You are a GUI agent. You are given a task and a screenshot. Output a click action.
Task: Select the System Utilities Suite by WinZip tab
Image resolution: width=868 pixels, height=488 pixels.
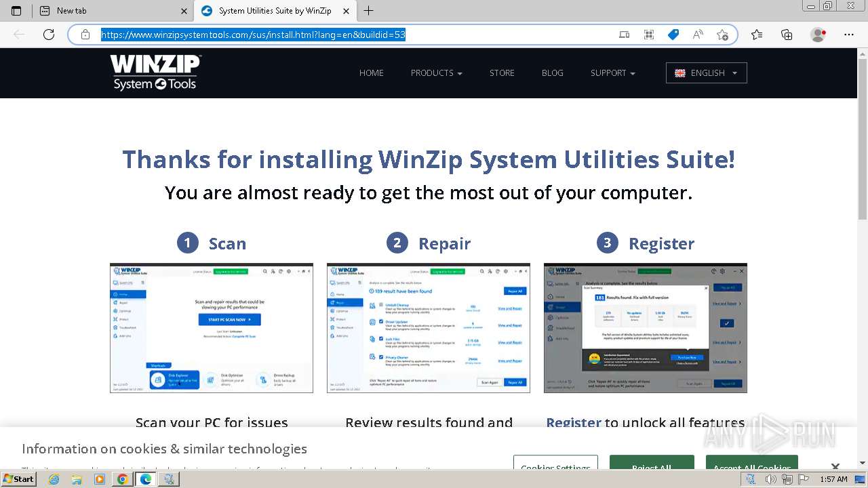click(275, 11)
